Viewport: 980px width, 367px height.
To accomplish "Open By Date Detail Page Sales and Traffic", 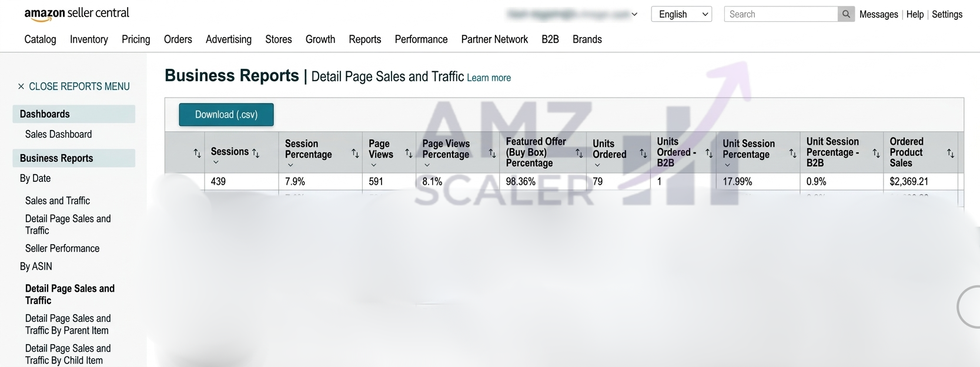I will pos(68,225).
